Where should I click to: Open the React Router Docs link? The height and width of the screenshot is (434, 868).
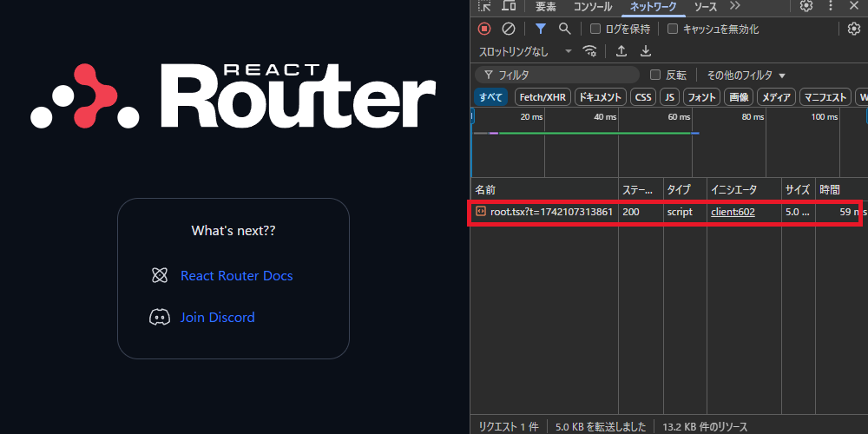237,276
